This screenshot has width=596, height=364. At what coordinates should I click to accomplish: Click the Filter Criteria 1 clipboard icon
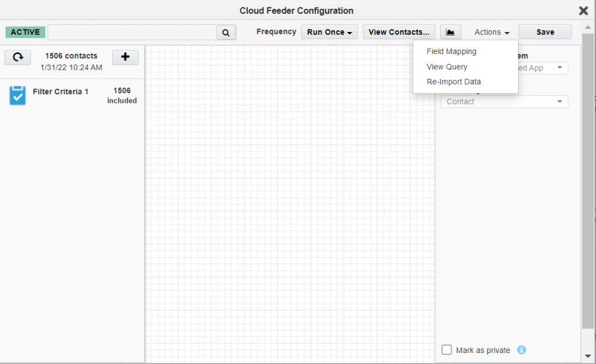pos(18,95)
